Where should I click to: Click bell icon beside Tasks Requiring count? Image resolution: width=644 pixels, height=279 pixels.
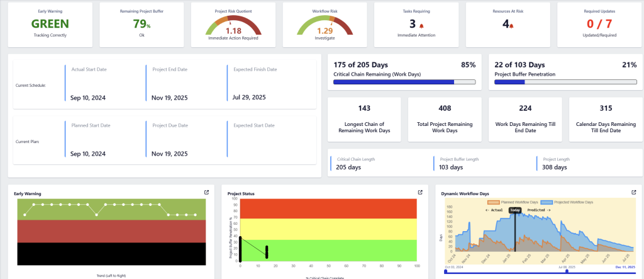(x=421, y=26)
